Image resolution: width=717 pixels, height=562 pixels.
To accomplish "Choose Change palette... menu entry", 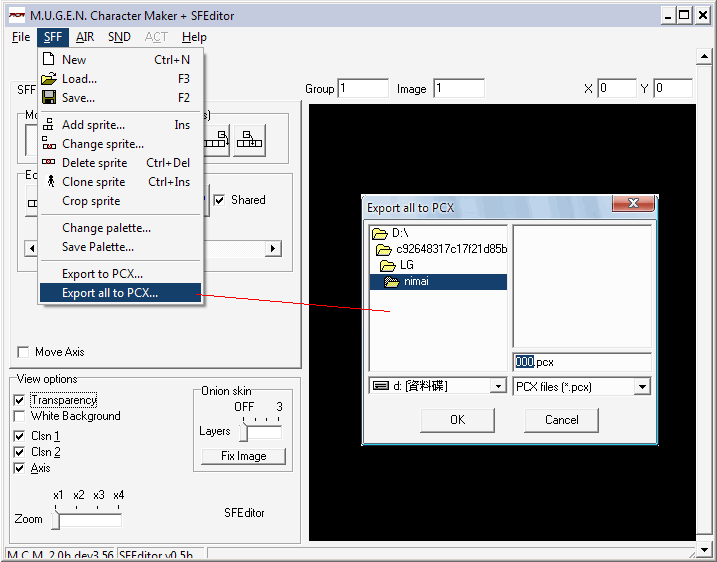I will click(120, 228).
